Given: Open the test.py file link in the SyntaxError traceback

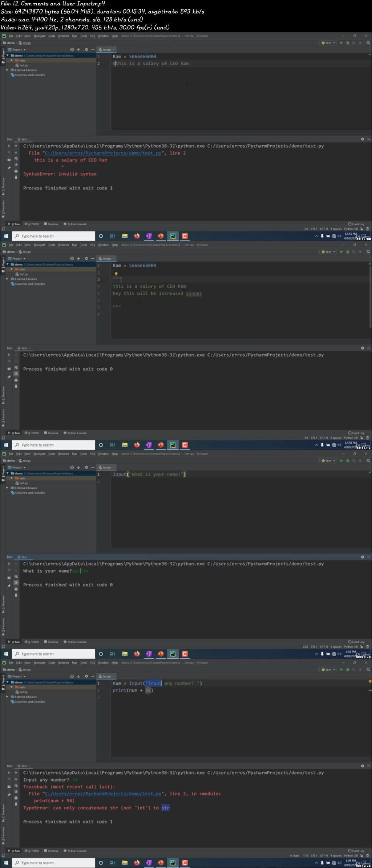Looking at the screenshot, I should pyautogui.click(x=103, y=153).
